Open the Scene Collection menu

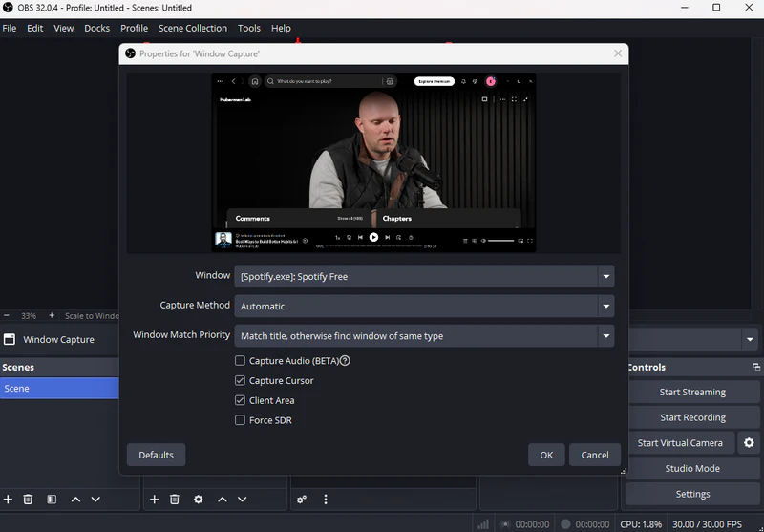click(193, 29)
